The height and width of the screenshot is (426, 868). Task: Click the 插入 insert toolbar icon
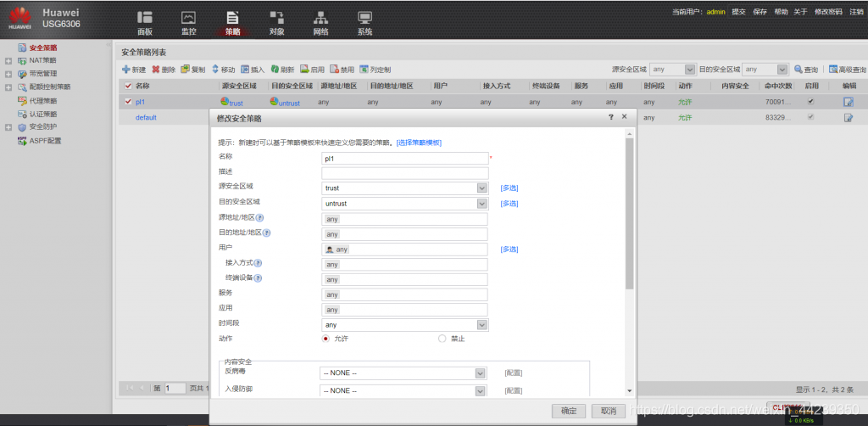pos(245,70)
